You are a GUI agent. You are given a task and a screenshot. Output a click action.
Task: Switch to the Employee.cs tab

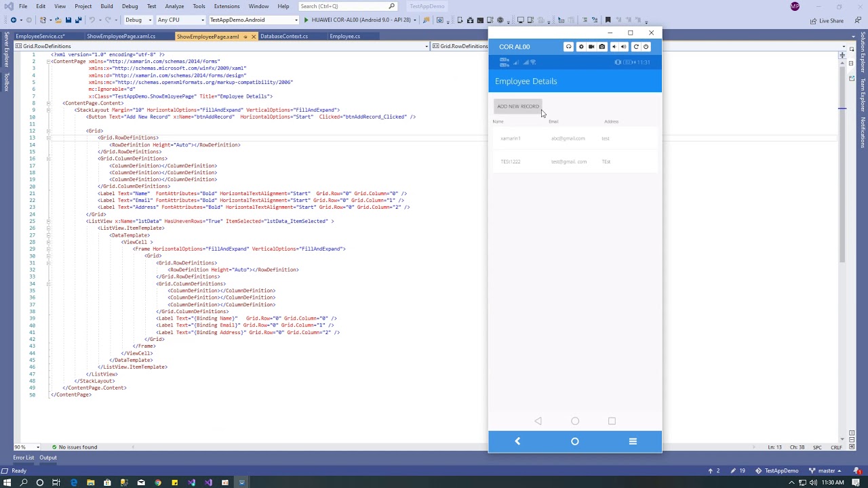[344, 36]
